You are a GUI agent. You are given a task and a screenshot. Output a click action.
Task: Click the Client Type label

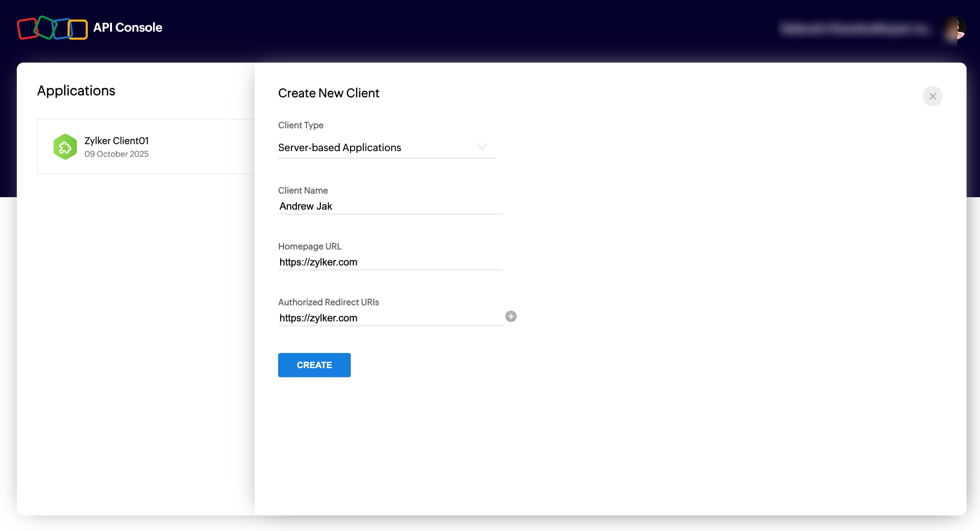tap(301, 125)
